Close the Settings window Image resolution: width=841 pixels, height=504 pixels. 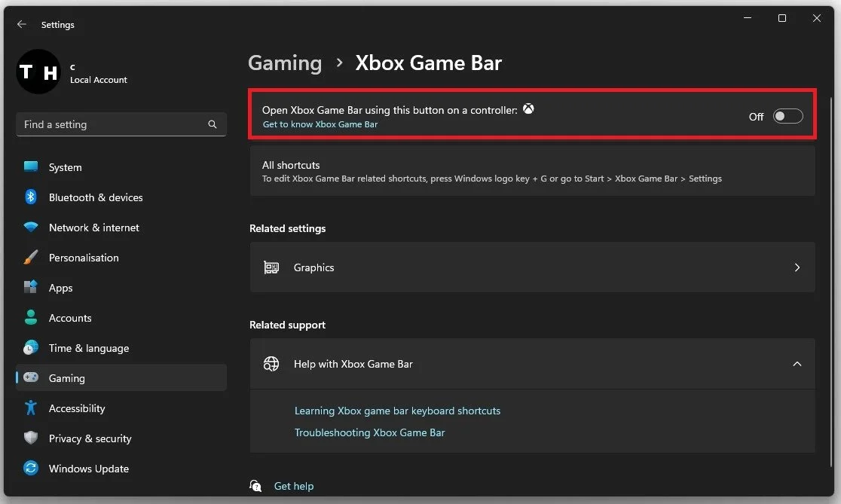point(816,17)
